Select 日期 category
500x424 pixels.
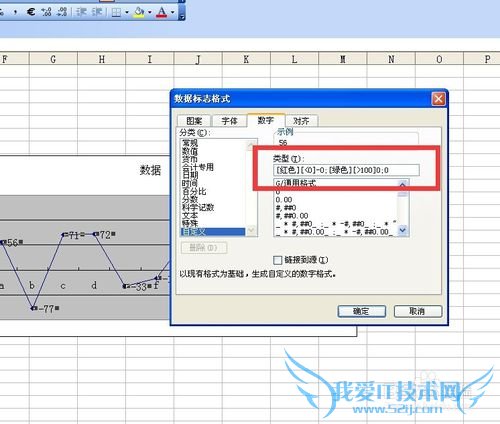tap(190, 175)
